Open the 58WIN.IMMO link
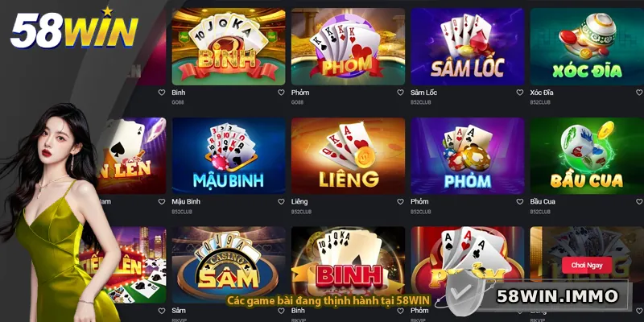 tap(557, 296)
